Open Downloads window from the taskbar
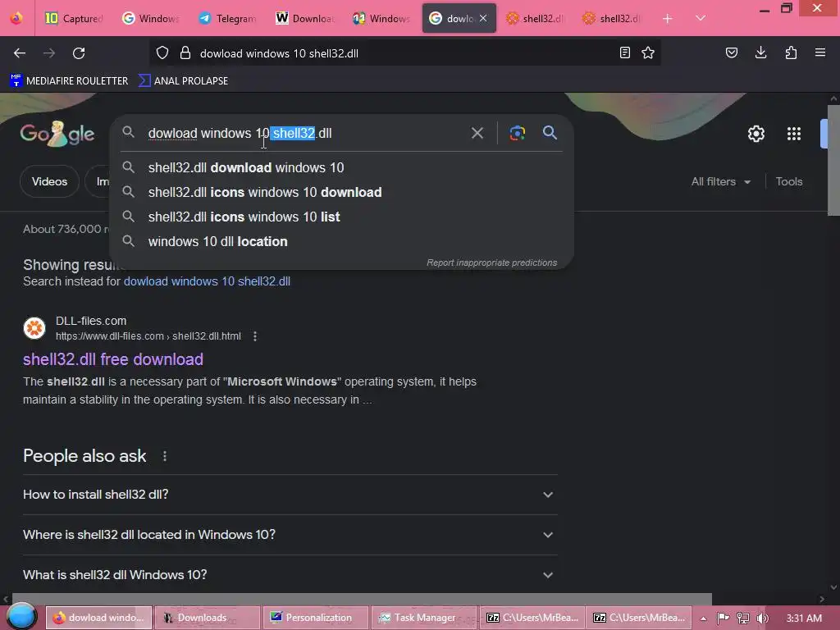 point(208,618)
